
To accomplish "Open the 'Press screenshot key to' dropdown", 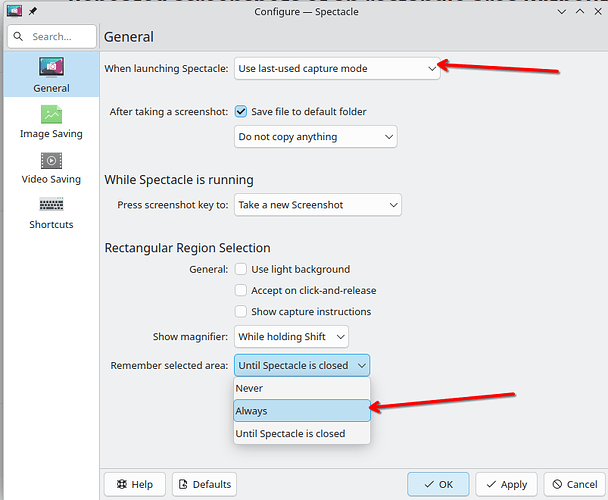I will point(318,205).
